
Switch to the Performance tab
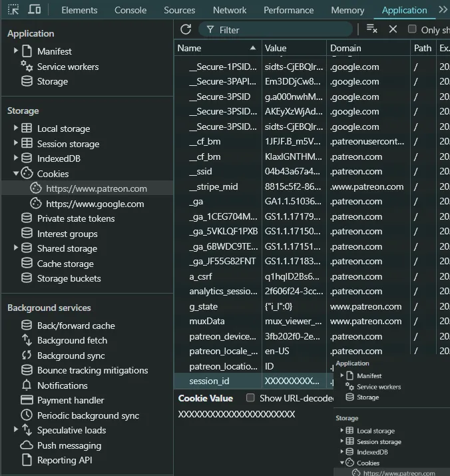pos(288,10)
